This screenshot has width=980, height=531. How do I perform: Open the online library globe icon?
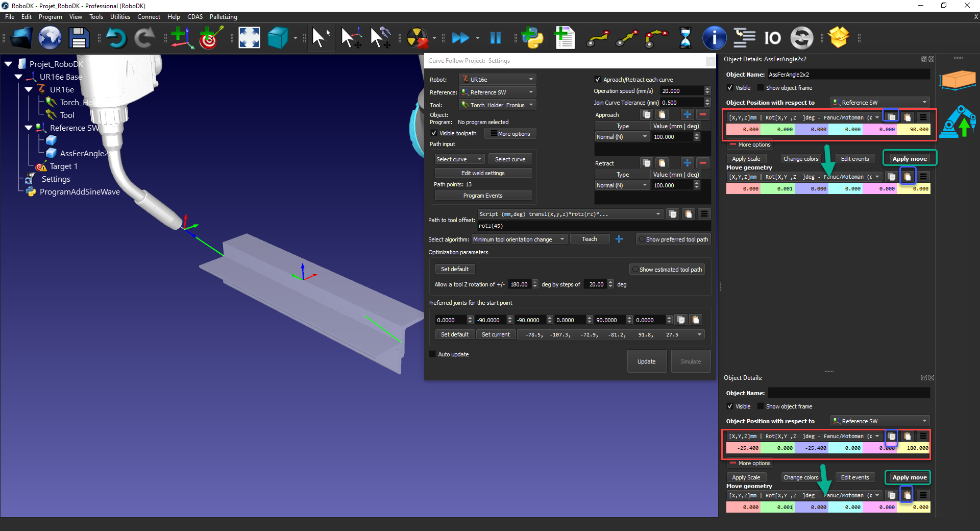coord(50,38)
